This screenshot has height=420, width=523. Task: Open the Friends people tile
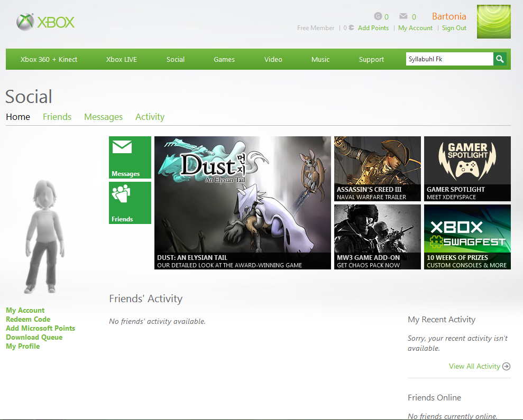130,203
